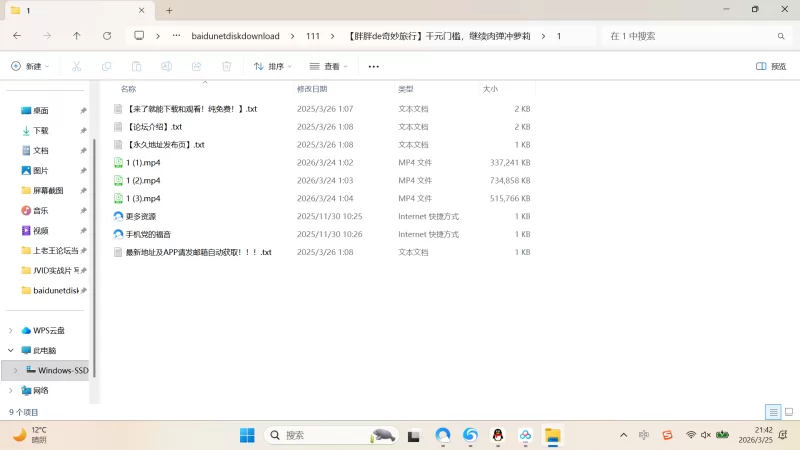Open QQ penguin icon on the taskbar
The width and height of the screenshot is (800, 450).
click(498, 435)
